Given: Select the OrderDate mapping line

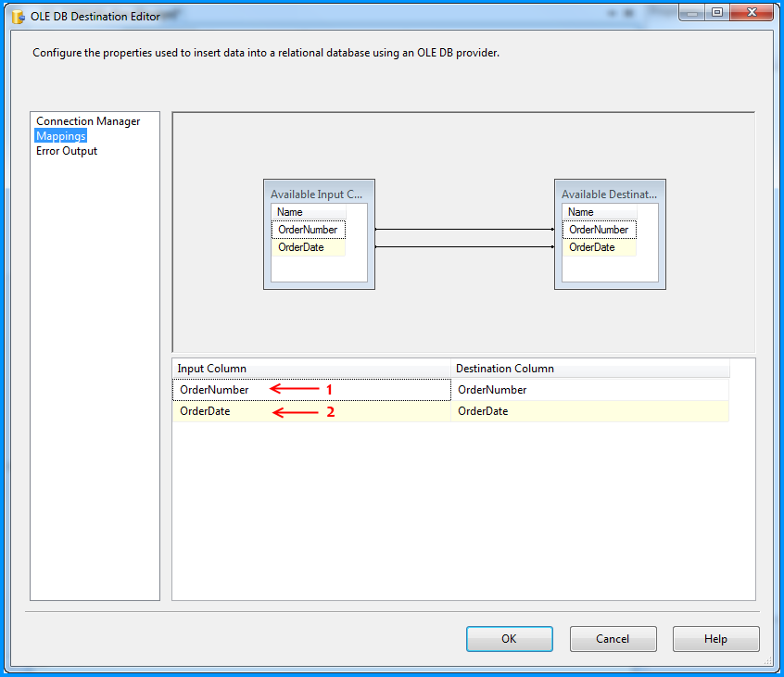Looking at the screenshot, I should pyautogui.click(x=464, y=247).
